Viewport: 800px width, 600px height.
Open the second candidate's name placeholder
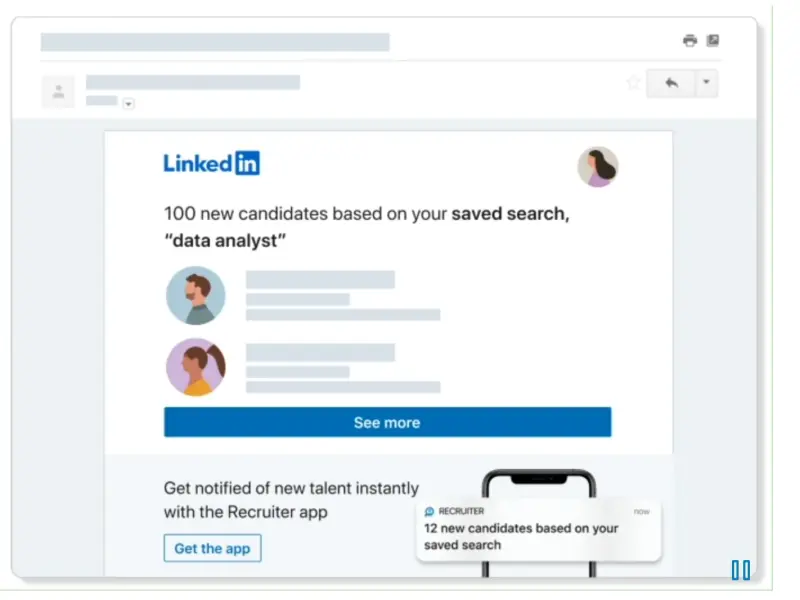tap(320, 352)
